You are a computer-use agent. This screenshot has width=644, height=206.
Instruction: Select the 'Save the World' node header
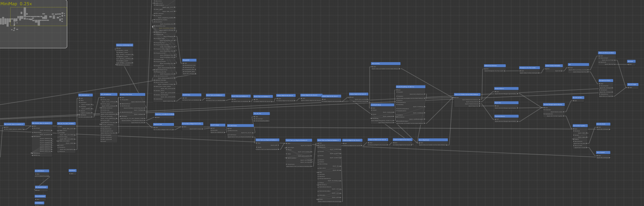603,124
